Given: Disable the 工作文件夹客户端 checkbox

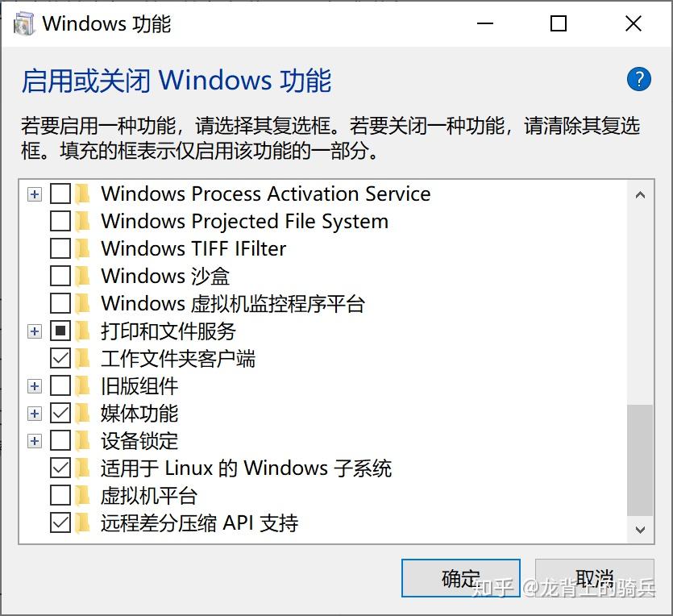Looking at the screenshot, I should coord(60,358).
